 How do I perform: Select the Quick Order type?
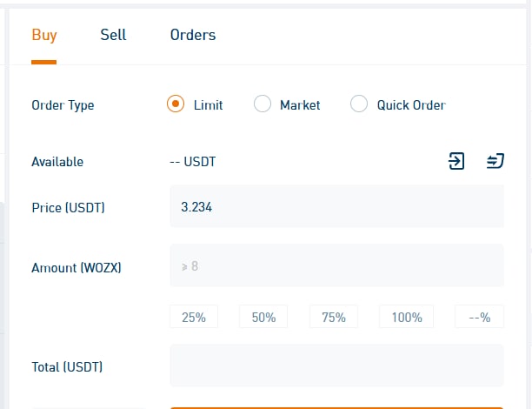pos(359,104)
